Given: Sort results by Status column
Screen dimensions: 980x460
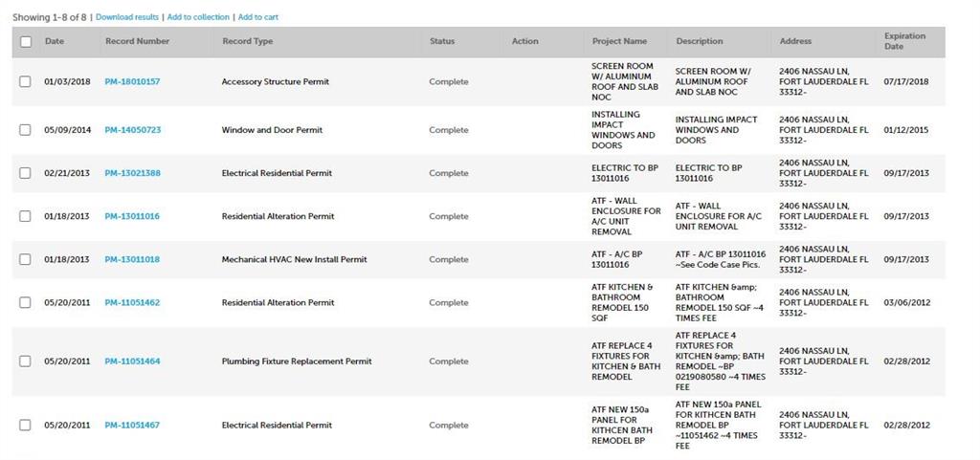Looking at the screenshot, I should click(x=441, y=41).
